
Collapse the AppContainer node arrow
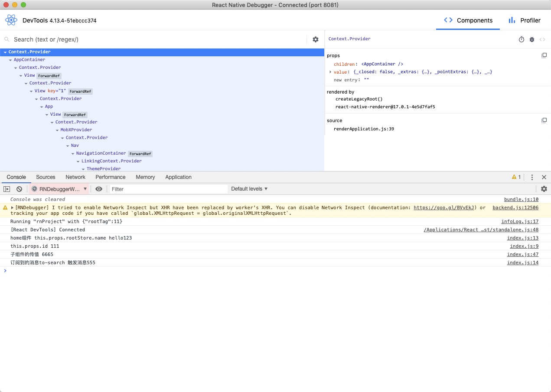click(10, 60)
